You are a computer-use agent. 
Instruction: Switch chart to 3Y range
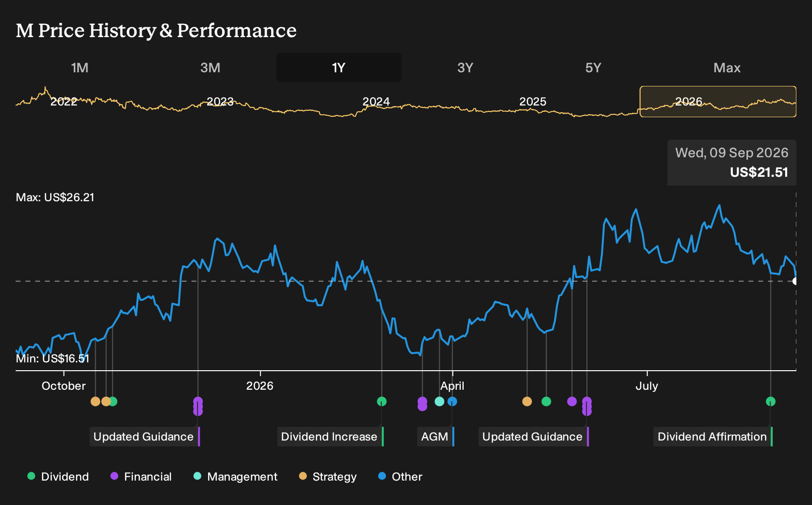465,67
